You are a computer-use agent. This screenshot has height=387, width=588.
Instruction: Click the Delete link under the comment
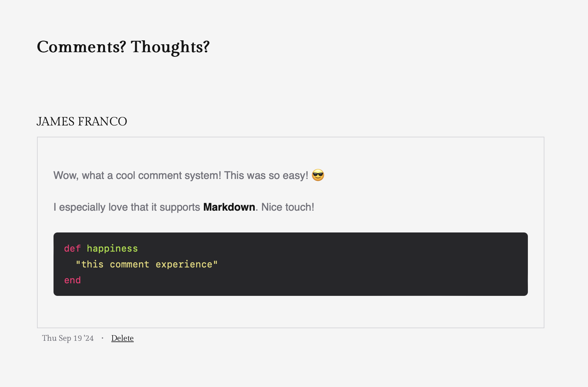coord(122,338)
